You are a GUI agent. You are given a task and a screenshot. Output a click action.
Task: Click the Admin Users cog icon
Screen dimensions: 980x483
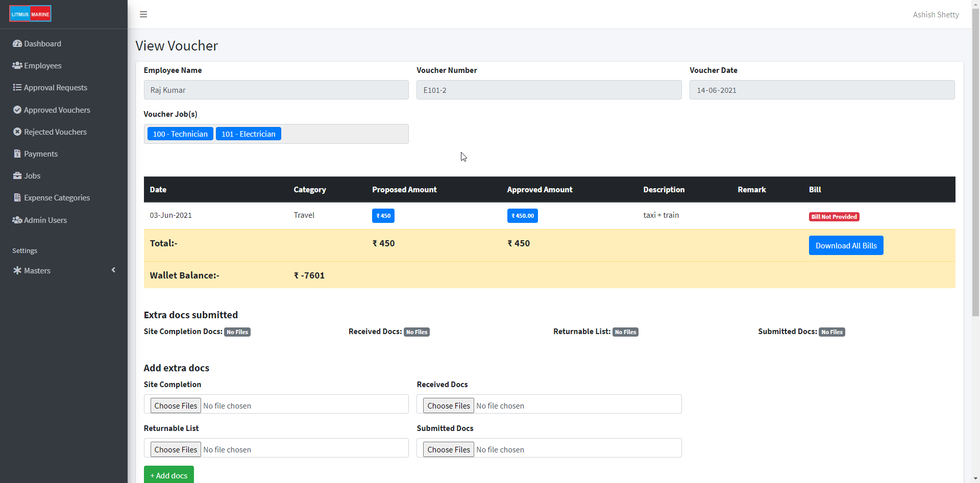[17, 220]
